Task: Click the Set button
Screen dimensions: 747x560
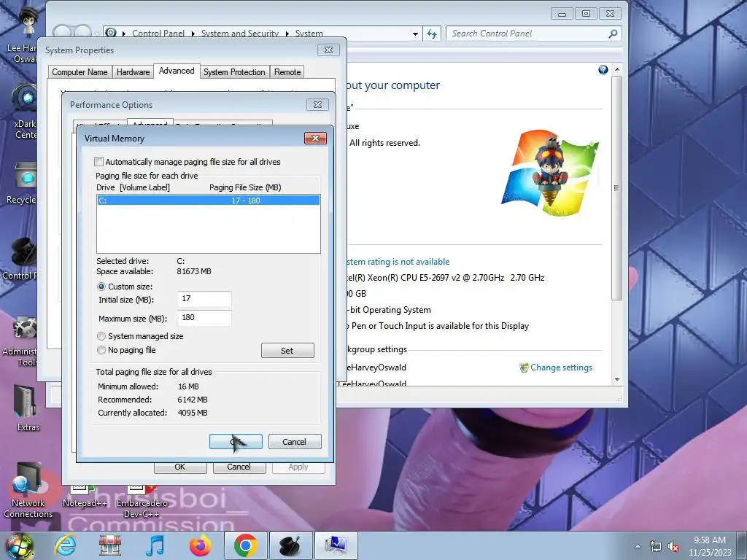Action: [x=287, y=351]
